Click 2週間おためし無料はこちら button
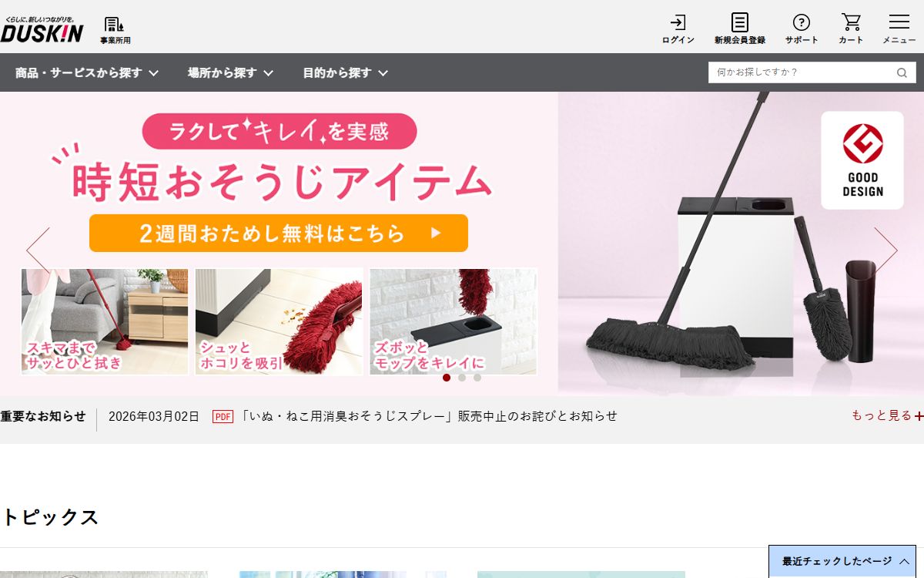The image size is (924, 578). [279, 233]
